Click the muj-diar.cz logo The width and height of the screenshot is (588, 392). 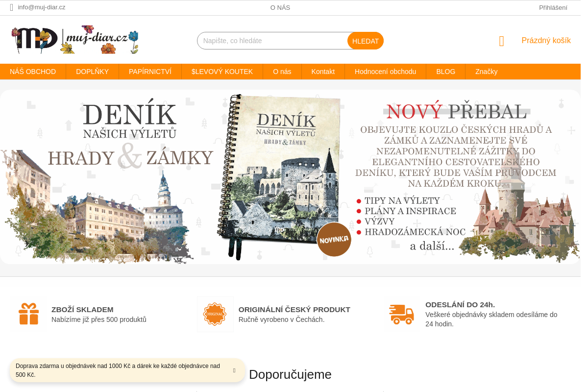pos(75,40)
